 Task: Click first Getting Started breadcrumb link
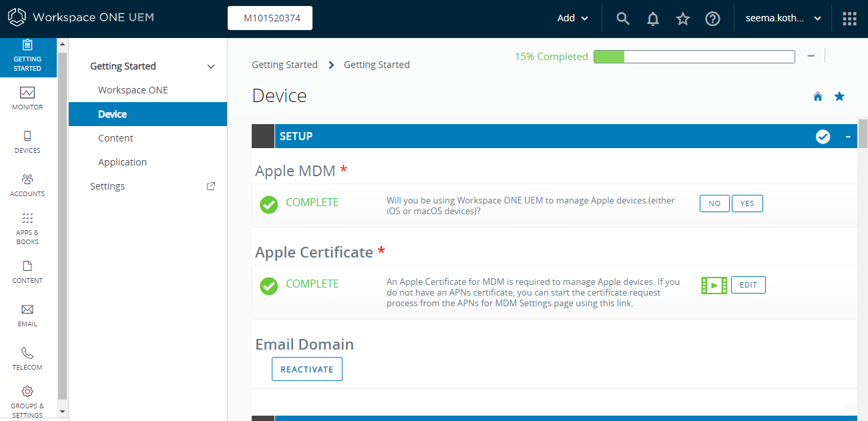click(x=284, y=65)
